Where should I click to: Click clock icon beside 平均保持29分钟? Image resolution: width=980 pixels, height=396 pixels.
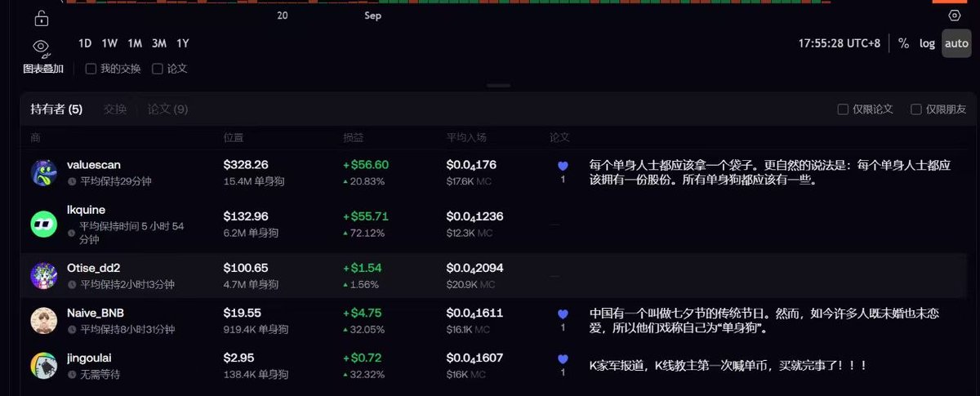[x=72, y=181]
